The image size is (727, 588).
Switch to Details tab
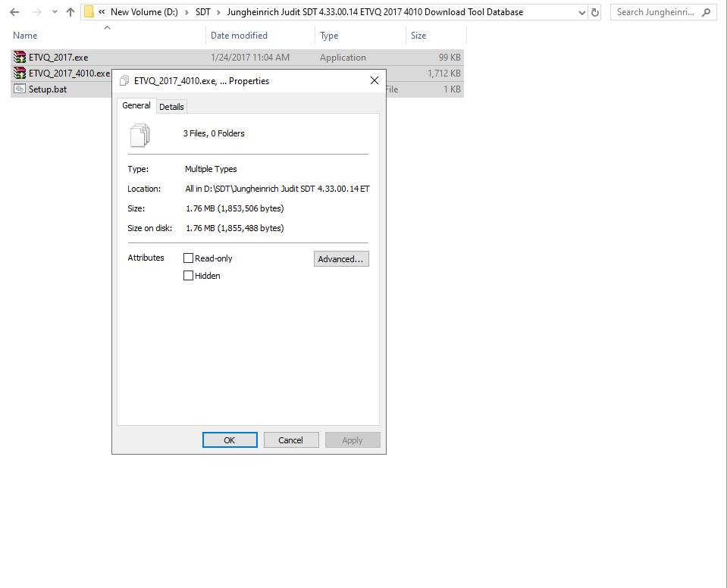(171, 107)
